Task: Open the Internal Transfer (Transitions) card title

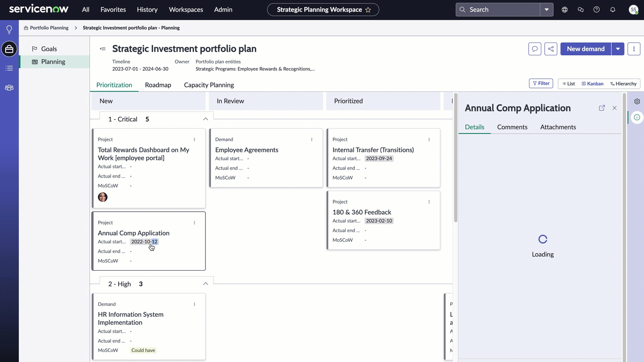Action: click(373, 150)
